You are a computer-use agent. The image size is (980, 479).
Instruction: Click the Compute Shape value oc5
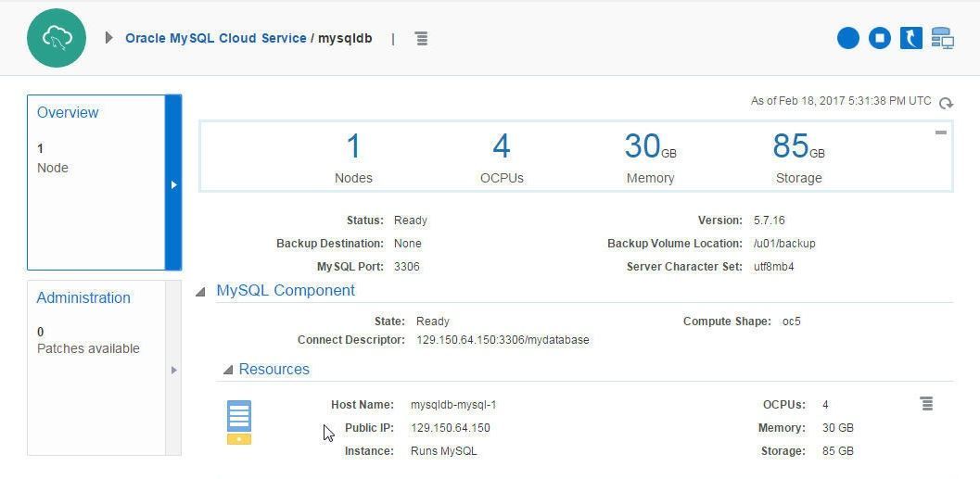point(791,321)
